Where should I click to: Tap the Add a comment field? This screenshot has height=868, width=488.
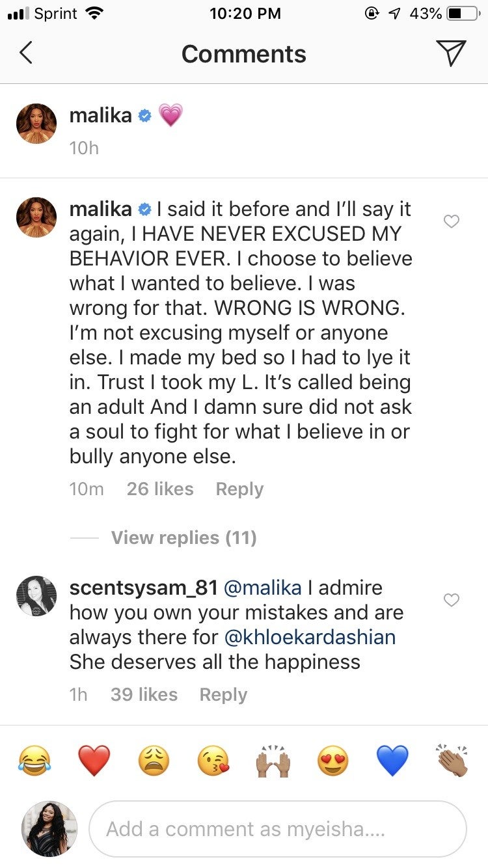coord(277,829)
